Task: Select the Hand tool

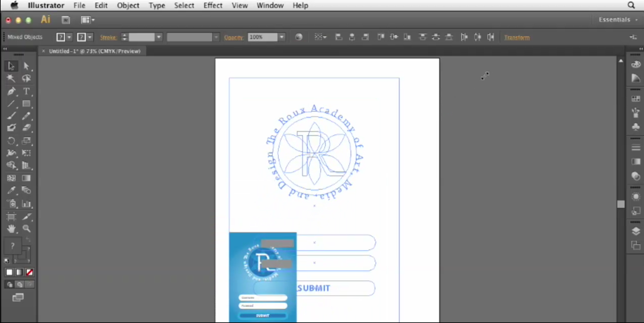Action: click(x=11, y=229)
